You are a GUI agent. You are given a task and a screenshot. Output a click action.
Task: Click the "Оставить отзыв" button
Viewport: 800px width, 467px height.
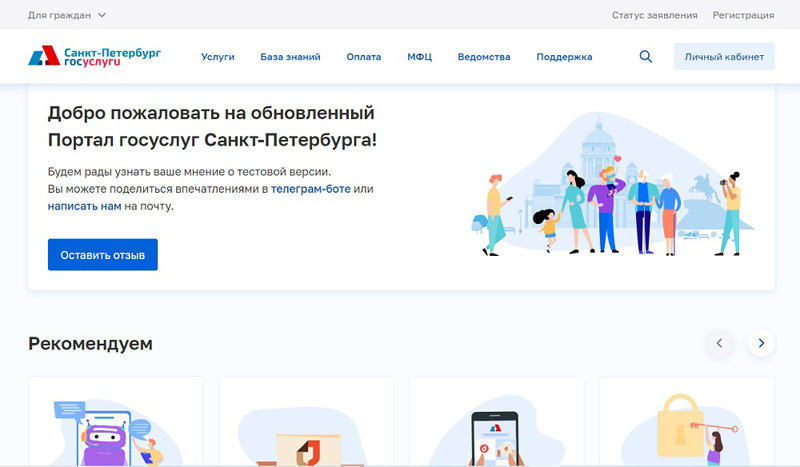click(103, 255)
